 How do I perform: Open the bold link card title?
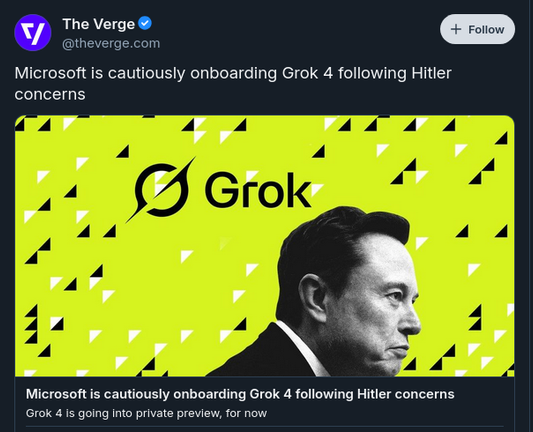(x=240, y=394)
